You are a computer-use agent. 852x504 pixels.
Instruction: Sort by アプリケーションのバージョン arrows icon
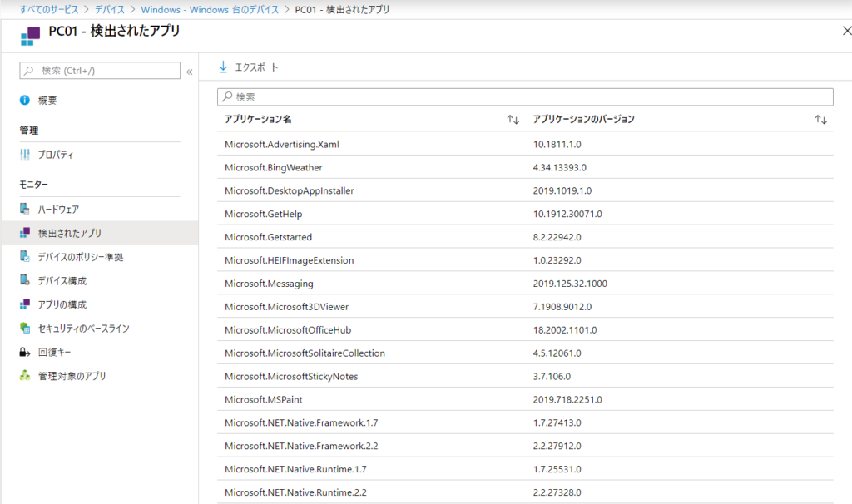tap(820, 120)
